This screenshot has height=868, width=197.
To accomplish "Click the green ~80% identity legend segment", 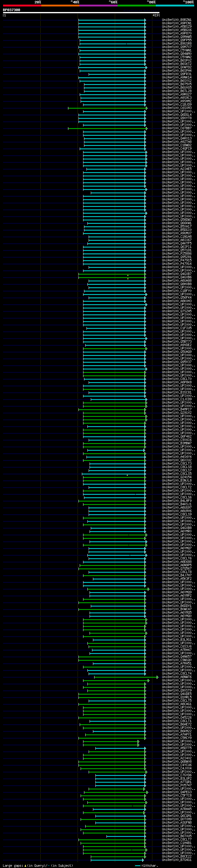I will click(x=137, y=6).
